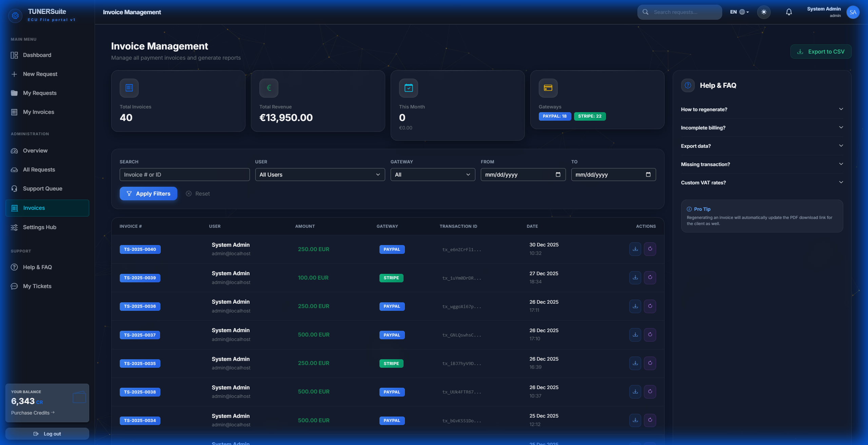Click inside the Invoice # search field
This screenshot has width=868, height=445.
click(184, 175)
